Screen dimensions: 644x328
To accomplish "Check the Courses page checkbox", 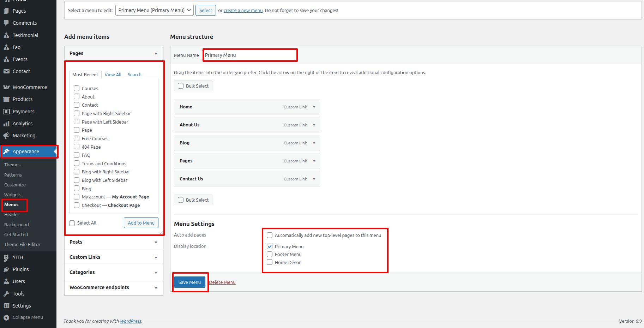I will point(77,88).
